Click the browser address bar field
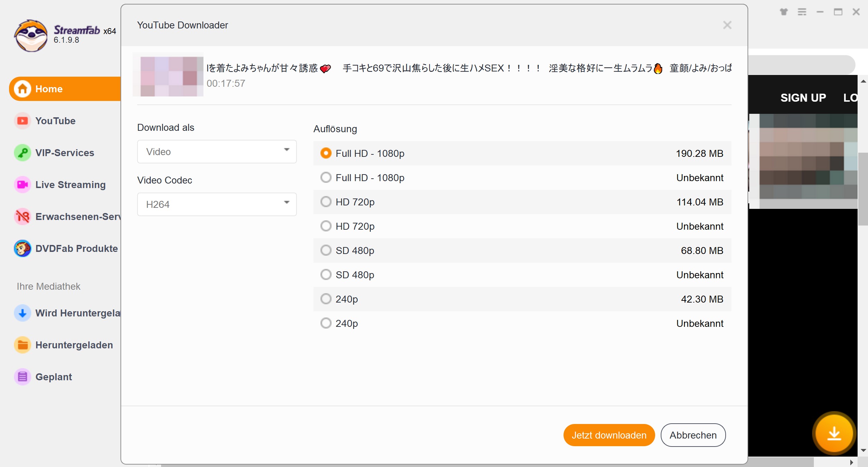The height and width of the screenshot is (467, 868). 801,65
